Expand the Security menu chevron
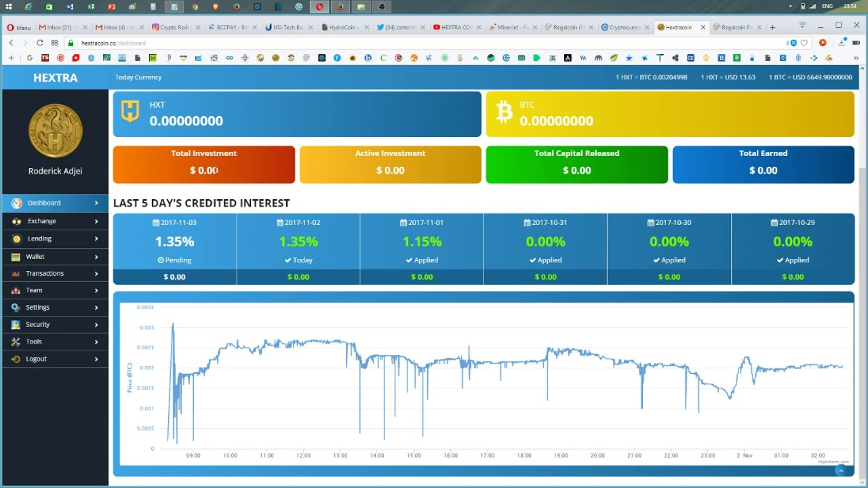 point(96,325)
